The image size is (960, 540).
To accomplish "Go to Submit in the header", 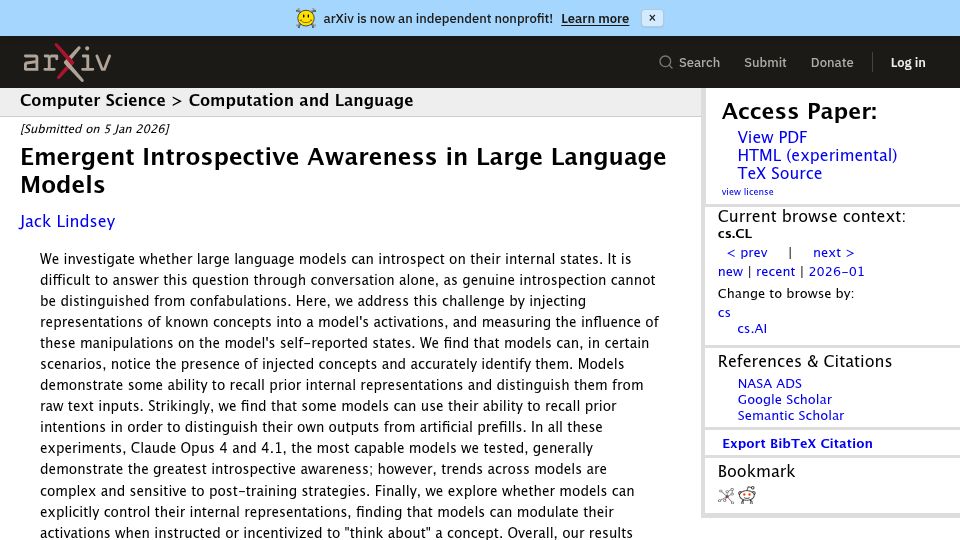I will coord(765,62).
